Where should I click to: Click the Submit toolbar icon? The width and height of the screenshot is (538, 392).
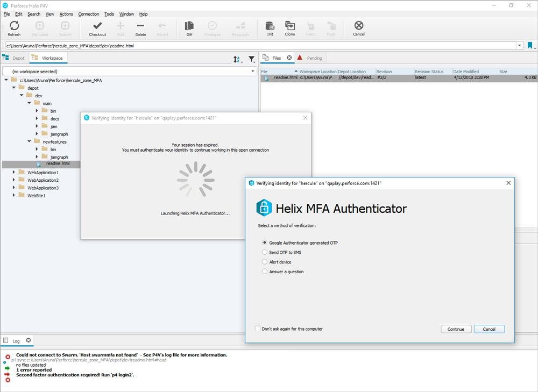point(65,26)
